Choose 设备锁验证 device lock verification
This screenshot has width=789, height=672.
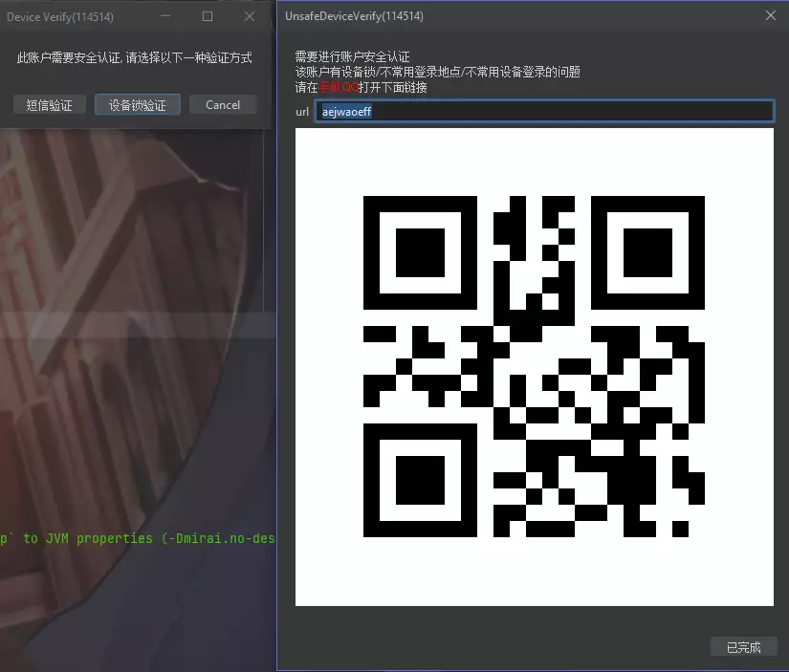pos(138,104)
